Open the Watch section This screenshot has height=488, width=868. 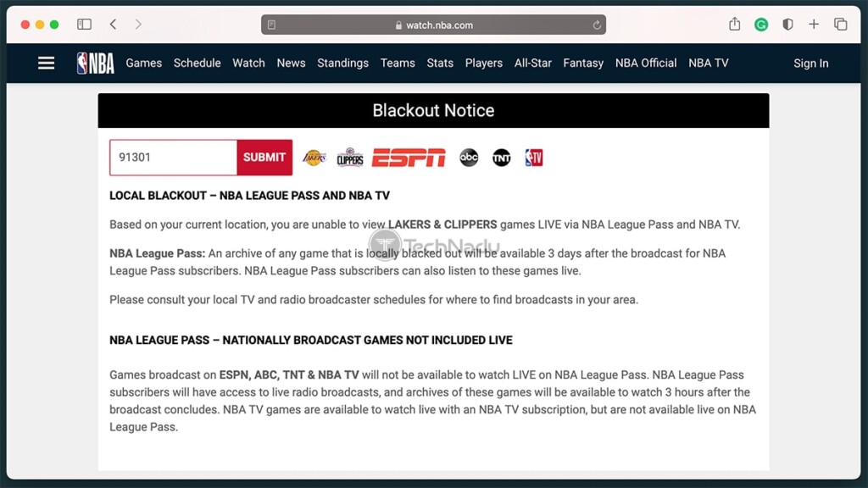[248, 63]
